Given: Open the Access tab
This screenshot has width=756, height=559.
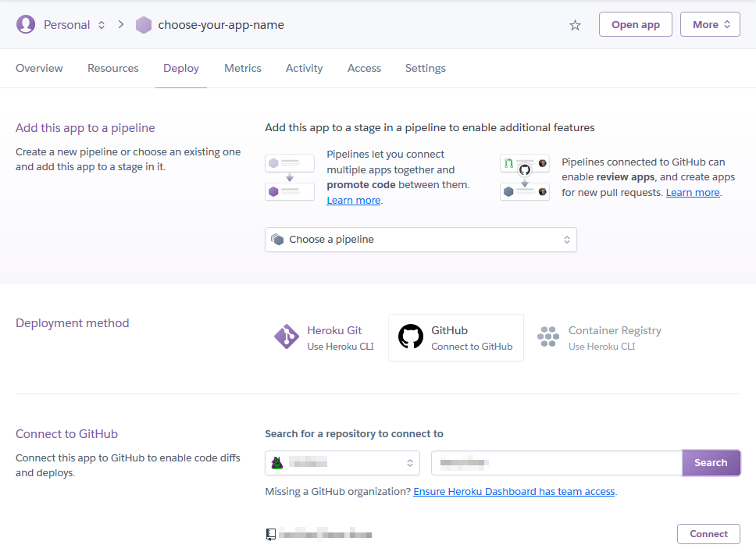Looking at the screenshot, I should pyautogui.click(x=364, y=69).
